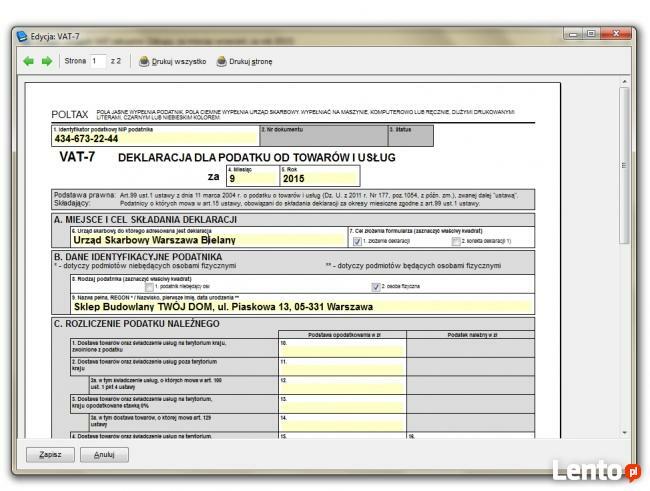Tick 'podatnik niebędący osobą fizyczną' checkbox
Screen dimensions: 650x491
point(151,287)
